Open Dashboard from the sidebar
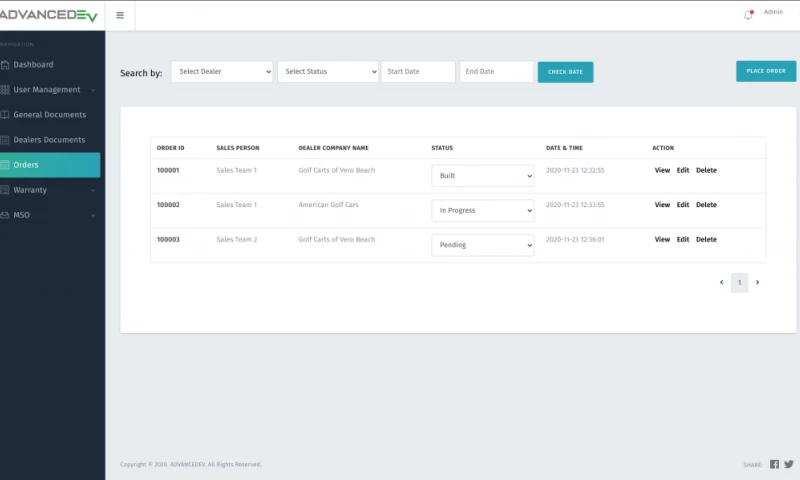800x480 pixels. 33,65
